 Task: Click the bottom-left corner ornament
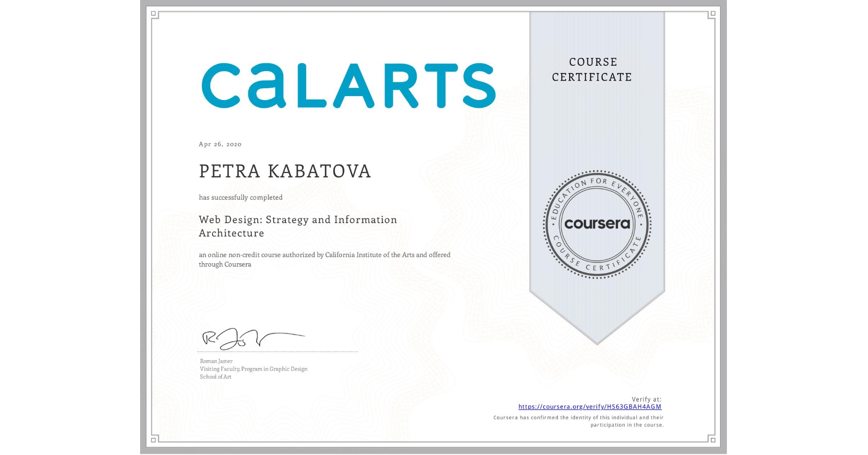[155, 439]
